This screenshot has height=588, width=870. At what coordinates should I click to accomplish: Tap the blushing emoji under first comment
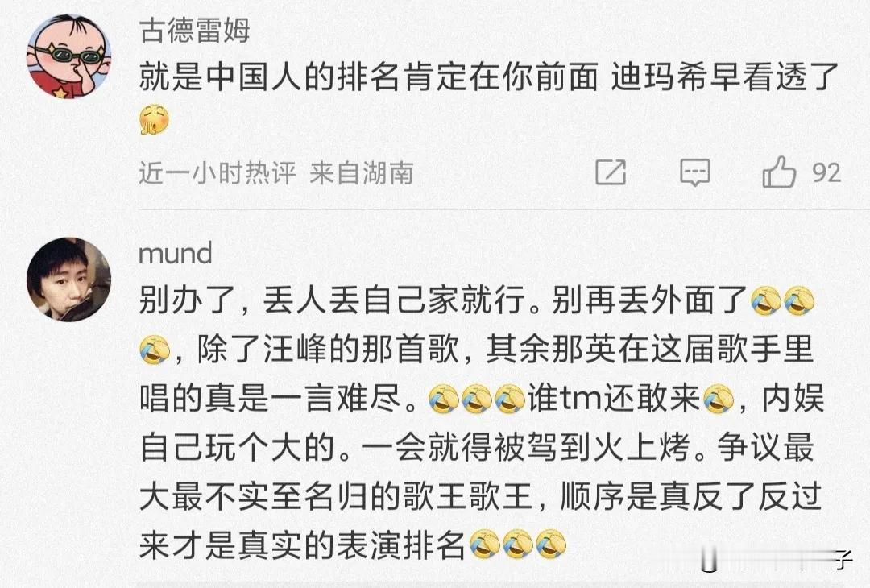tap(154, 120)
